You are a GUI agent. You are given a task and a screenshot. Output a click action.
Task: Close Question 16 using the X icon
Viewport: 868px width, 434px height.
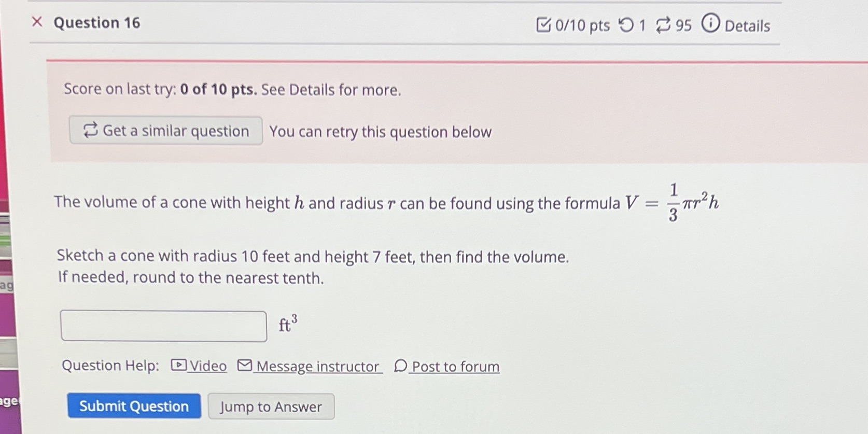[37, 22]
